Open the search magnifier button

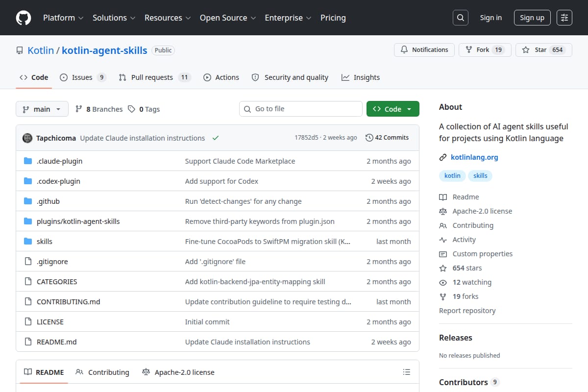tap(460, 18)
